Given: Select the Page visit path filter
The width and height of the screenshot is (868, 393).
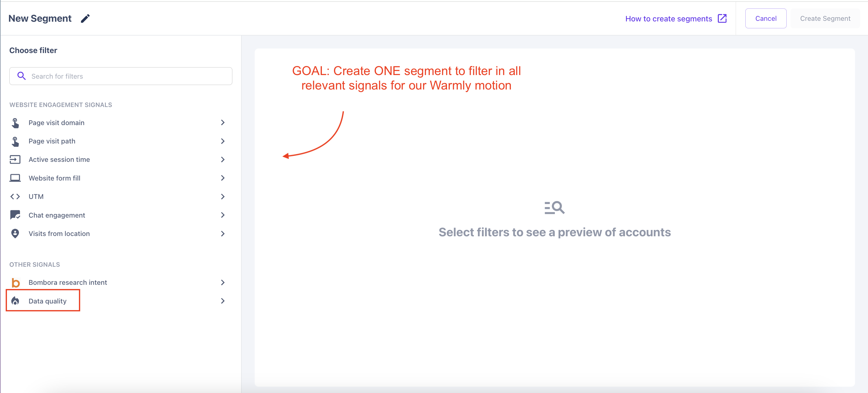Looking at the screenshot, I should [x=52, y=141].
